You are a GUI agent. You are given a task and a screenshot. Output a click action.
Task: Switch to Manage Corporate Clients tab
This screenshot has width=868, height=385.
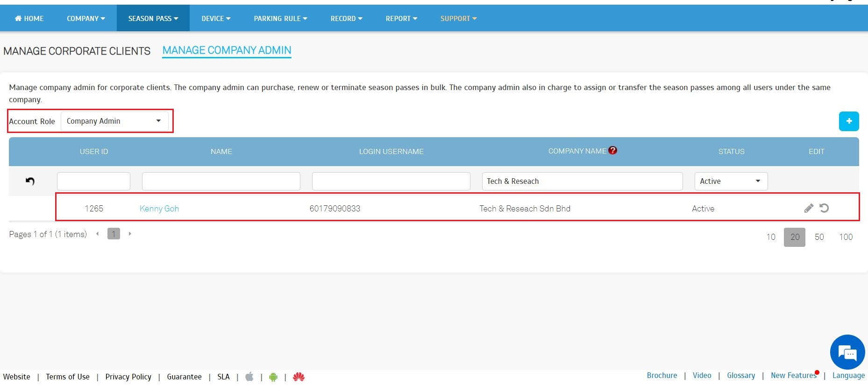[77, 51]
